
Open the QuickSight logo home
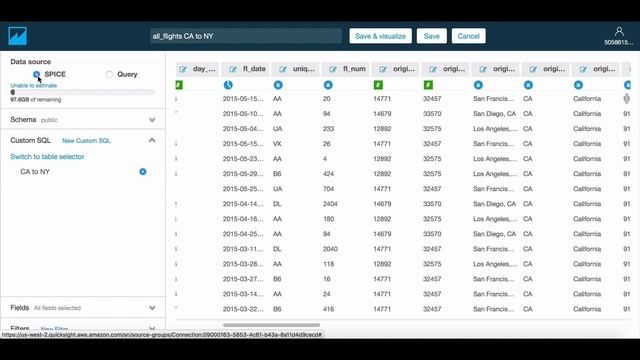(x=17, y=36)
